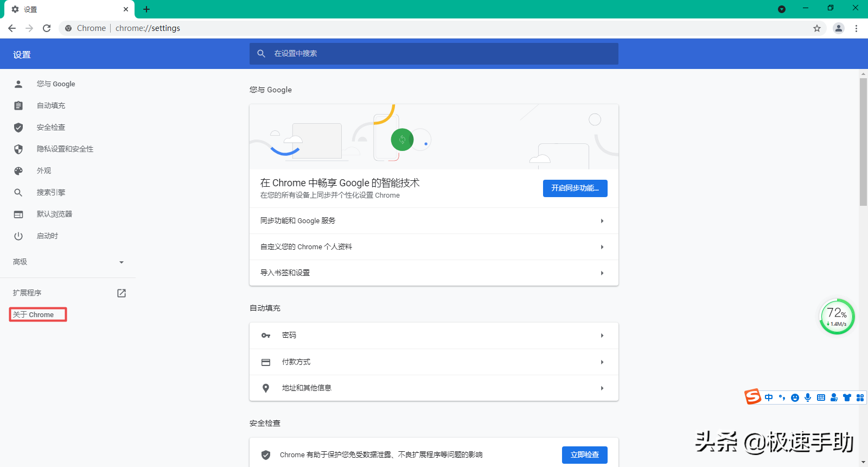The width and height of the screenshot is (868, 467).
Task: Click the tab search dropdown arrow in title bar
Action: (782, 9)
